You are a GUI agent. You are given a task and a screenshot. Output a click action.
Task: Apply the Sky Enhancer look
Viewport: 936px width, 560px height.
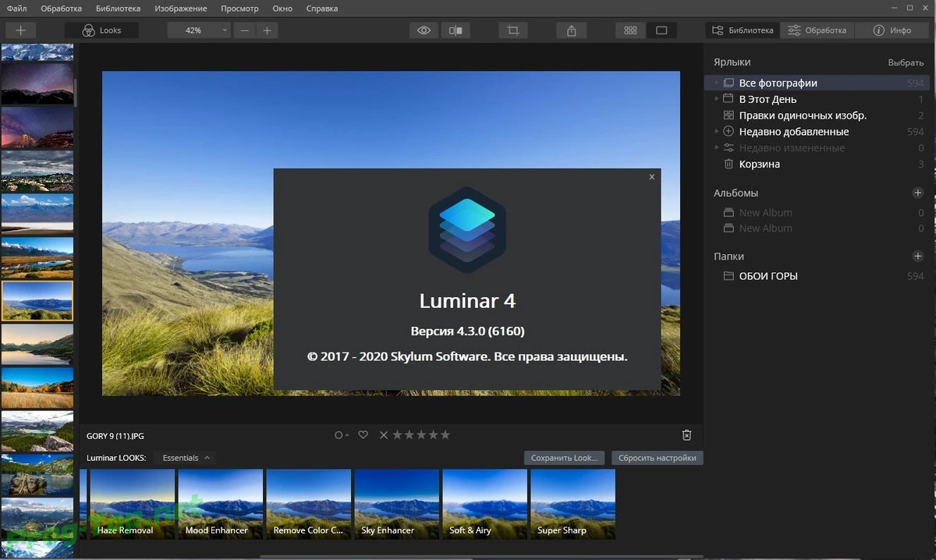pos(396,504)
